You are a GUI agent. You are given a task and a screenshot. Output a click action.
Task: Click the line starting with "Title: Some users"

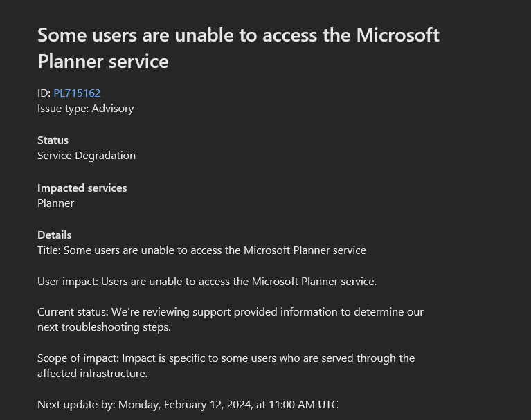click(x=201, y=250)
